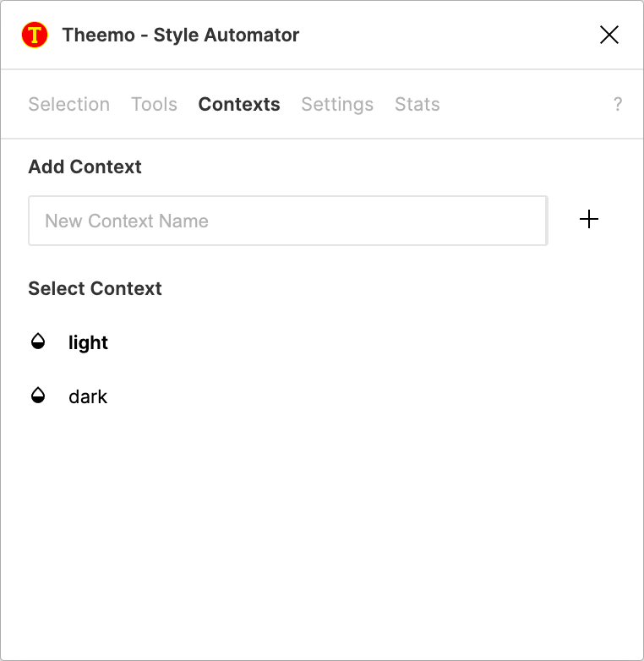Click the droplet icon beside dark
The image size is (644, 661).
tap(38, 396)
